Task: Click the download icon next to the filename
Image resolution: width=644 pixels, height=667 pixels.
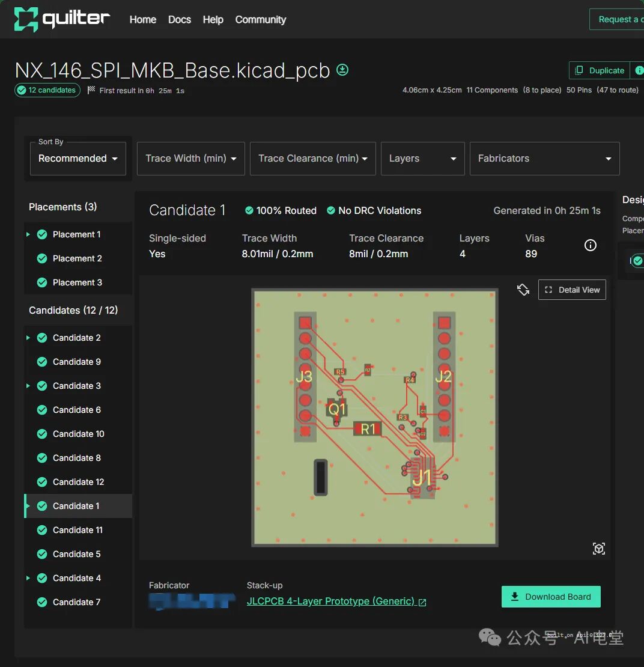Action: [x=342, y=70]
